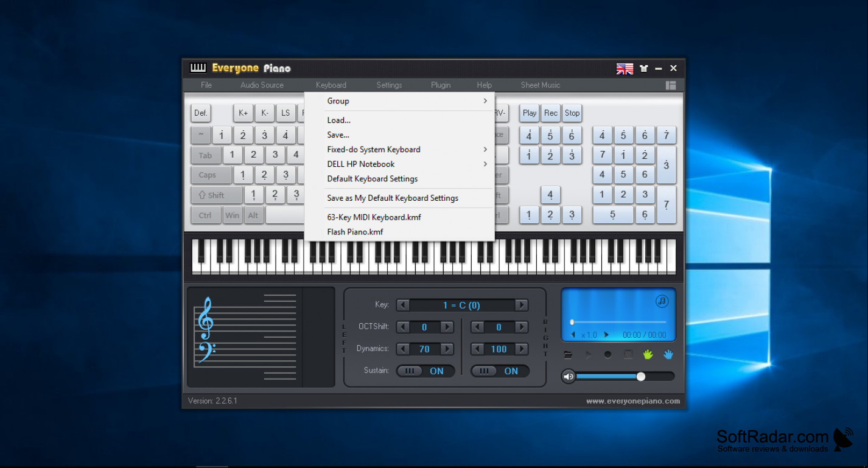Image resolution: width=868 pixels, height=468 pixels.
Task: Click the K- key button
Action: (264, 113)
